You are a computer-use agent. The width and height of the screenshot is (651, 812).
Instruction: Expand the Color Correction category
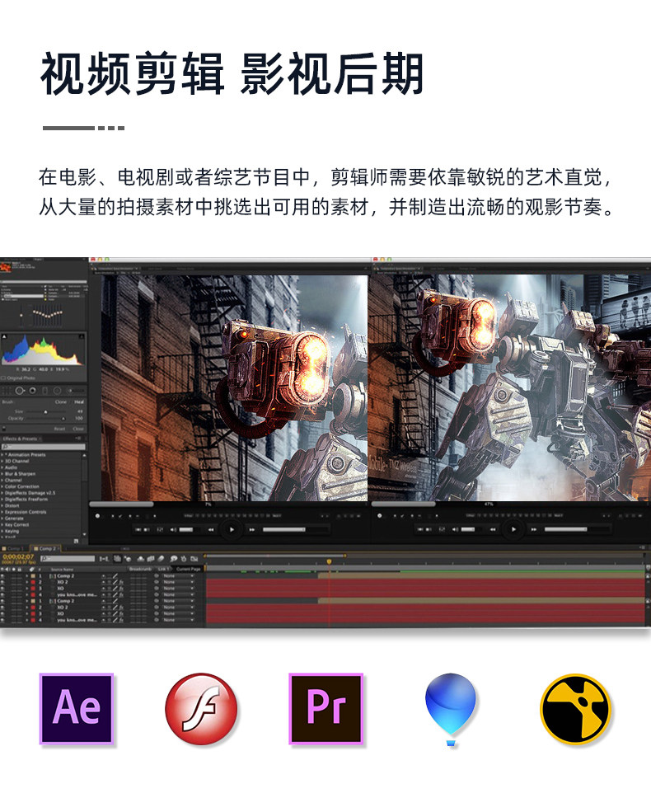[x=2, y=486]
